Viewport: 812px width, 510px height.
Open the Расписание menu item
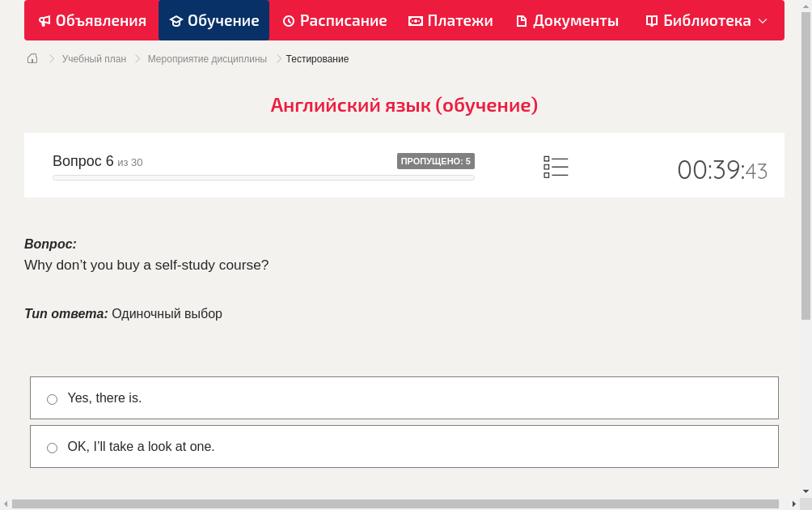(x=334, y=20)
